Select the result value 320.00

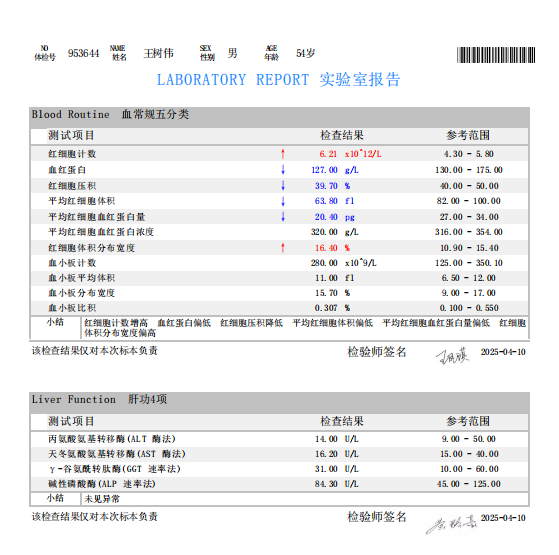[x=324, y=232]
